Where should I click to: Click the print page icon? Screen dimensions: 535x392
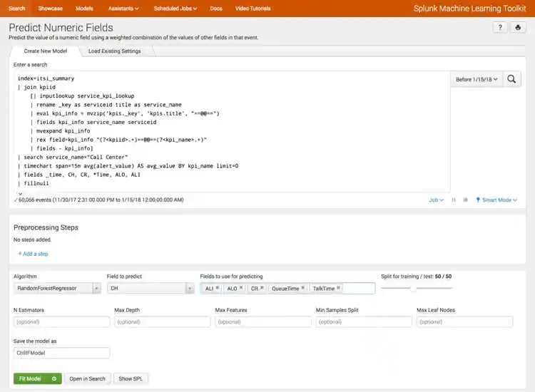pyautogui.click(x=519, y=28)
